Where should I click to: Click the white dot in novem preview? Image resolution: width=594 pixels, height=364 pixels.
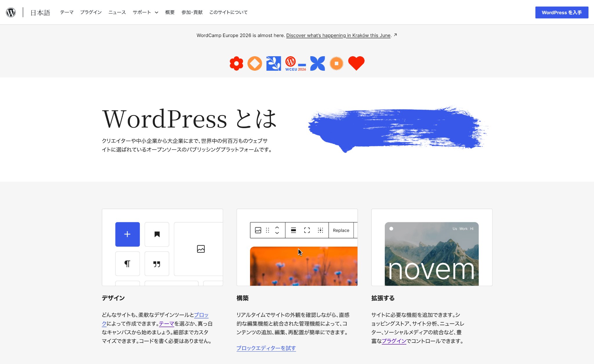click(x=391, y=229)
